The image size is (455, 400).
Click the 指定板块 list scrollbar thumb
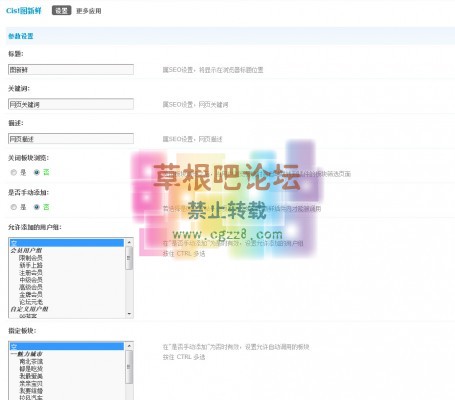tap(129, 367)
